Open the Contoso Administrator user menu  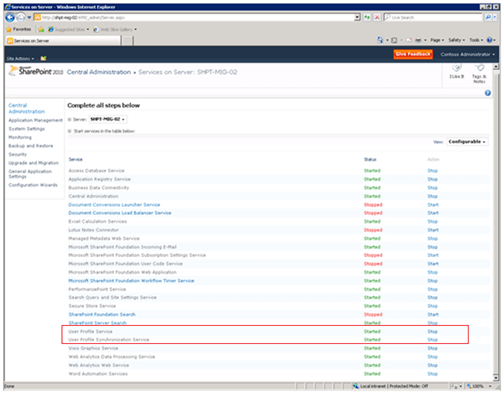(x=468, y=54)
